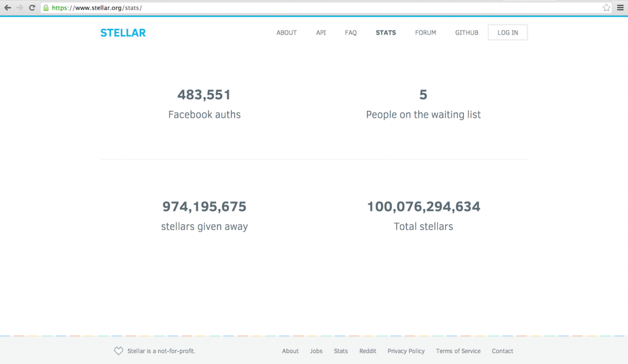The width and height of the screenshot is (628, 364).
Task: Click the STELLAR logo
Action: [123, 32]
